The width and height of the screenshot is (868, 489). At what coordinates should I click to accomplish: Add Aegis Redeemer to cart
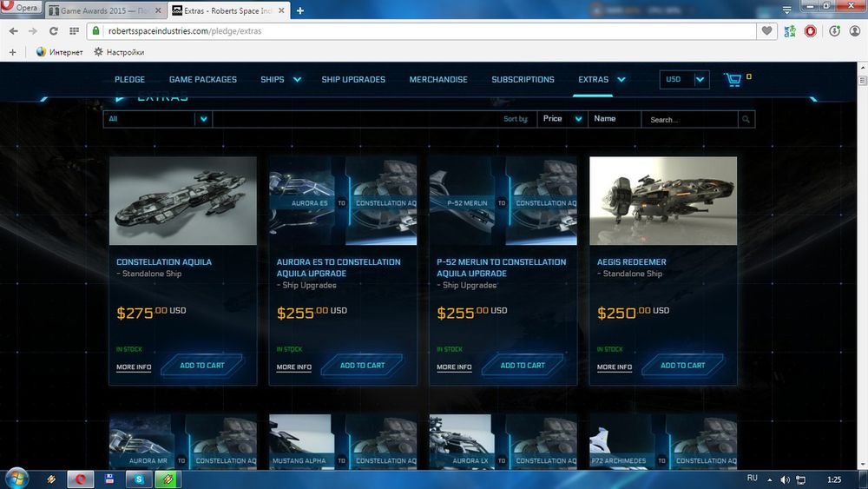[x=682, y=366]
